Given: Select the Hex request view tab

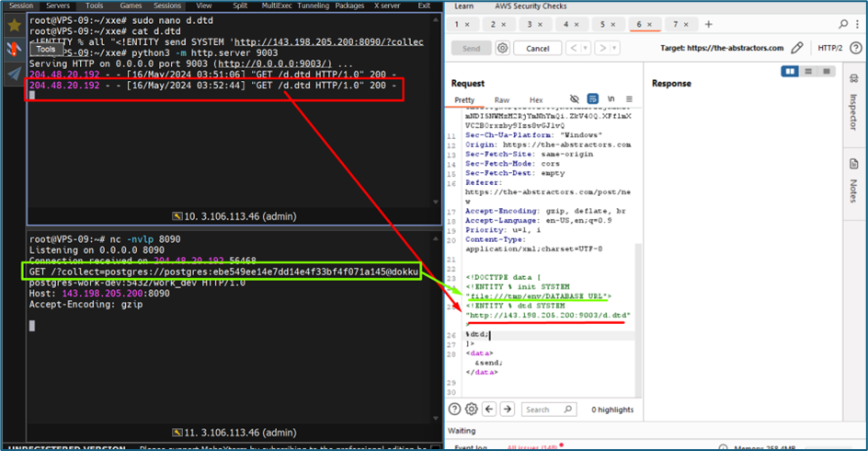Looking at the screenshot, I should pyautogui.click(x=536, y=99).
